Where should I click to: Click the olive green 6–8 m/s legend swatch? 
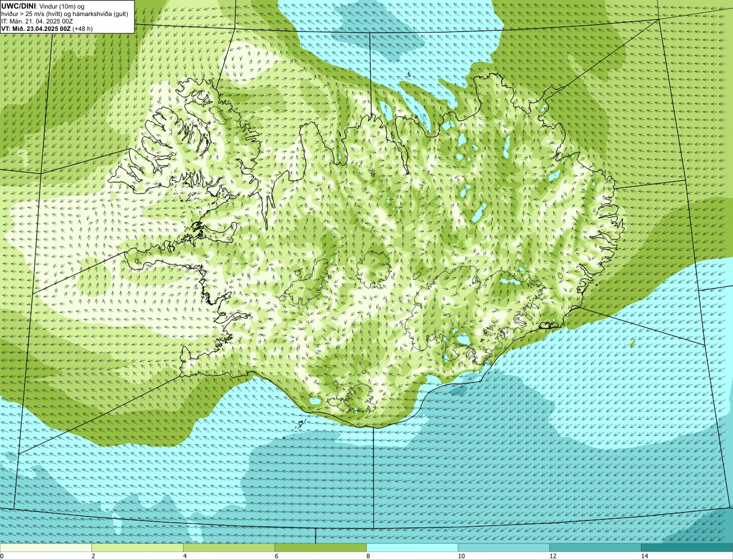click(x=321, y=547)
